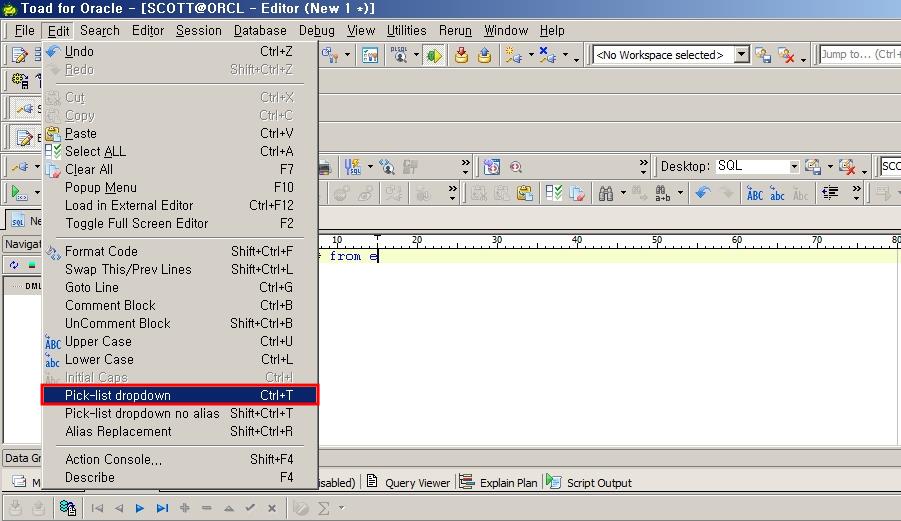Screen dimensions: 901x521
Task: Click the commit icon with red down arrow
Action: [x=461, y=55]
